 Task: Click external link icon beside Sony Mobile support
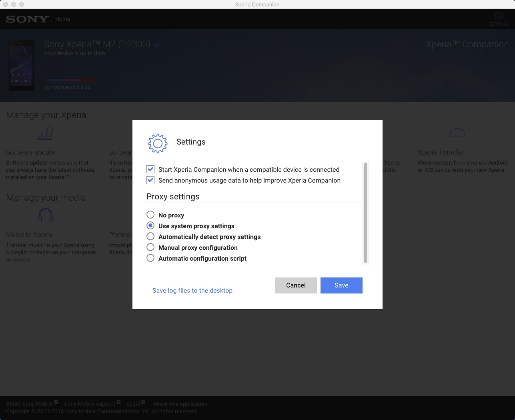(x=118, y=402)
